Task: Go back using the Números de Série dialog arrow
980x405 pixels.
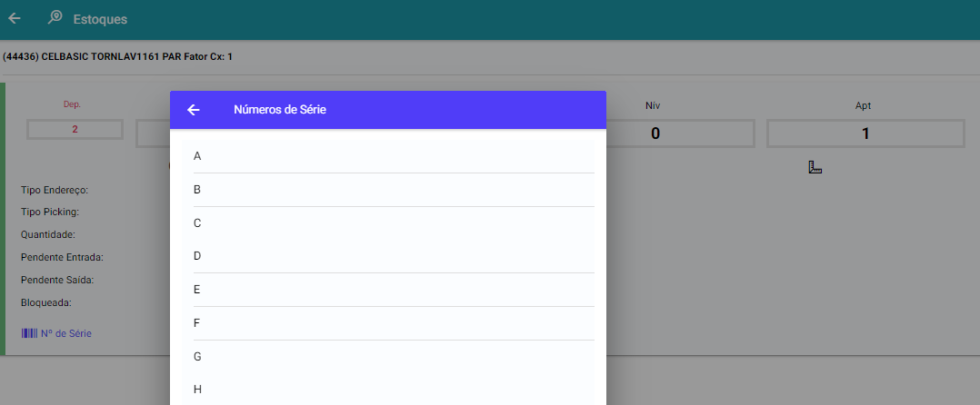Action: (x=194, y=110)
